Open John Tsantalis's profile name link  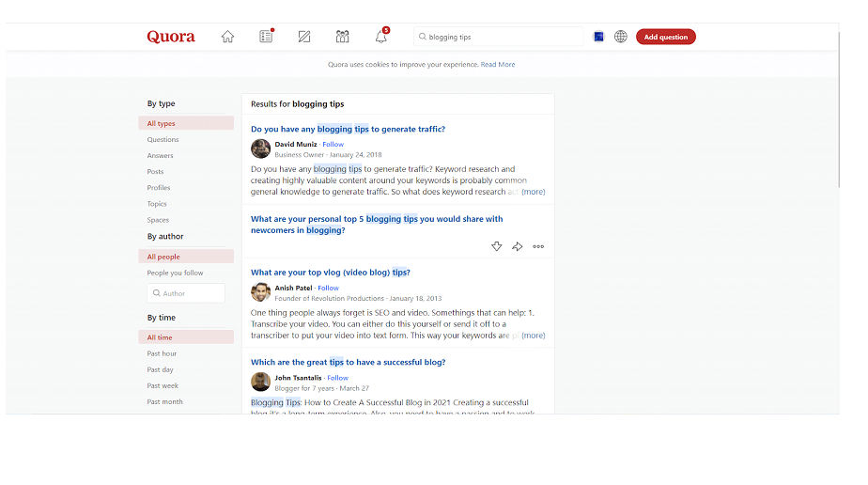[x=298, y=378]
